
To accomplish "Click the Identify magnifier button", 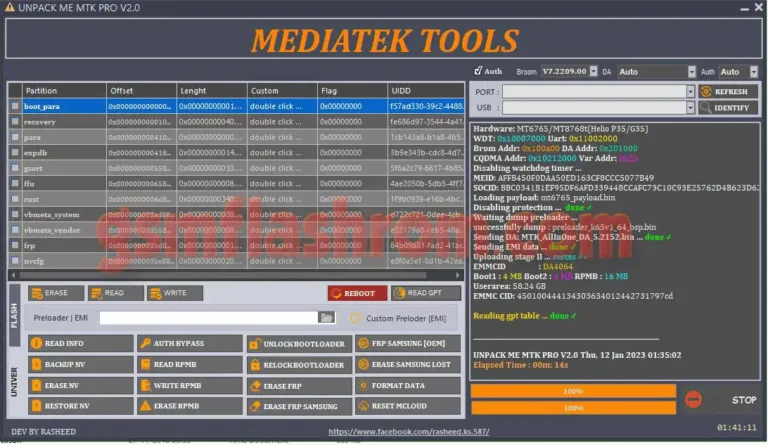I will coord(728,108).
